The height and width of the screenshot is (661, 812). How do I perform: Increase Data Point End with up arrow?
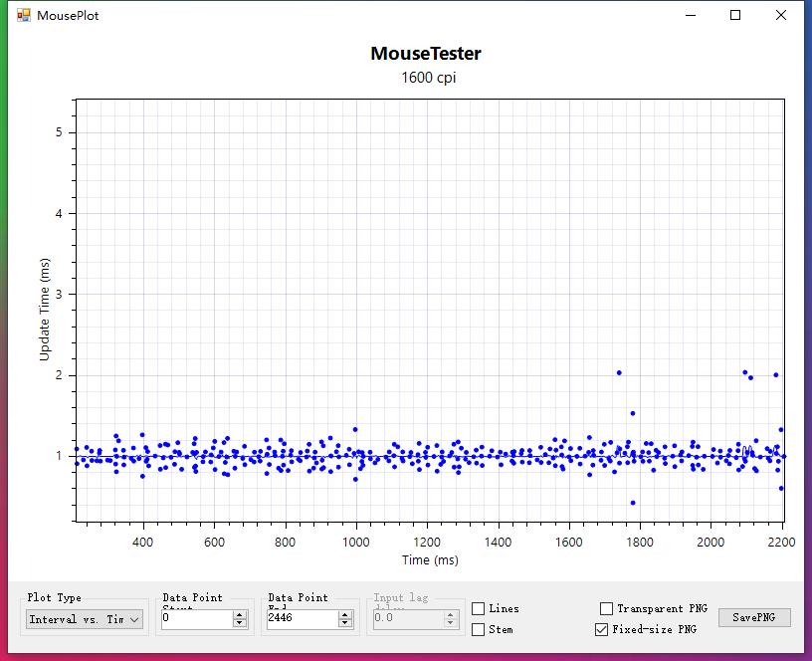(x=345, y=614)
